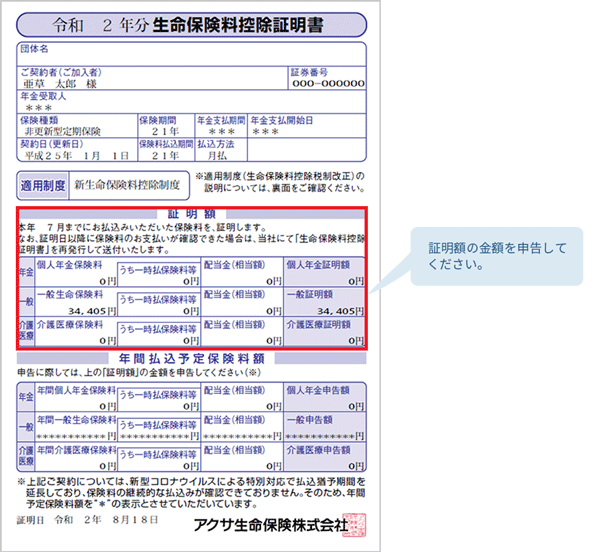Viewport: 610px width, 552px height.
Task: Click the 一般証明額 label
Action: click(x=310, y=294)
